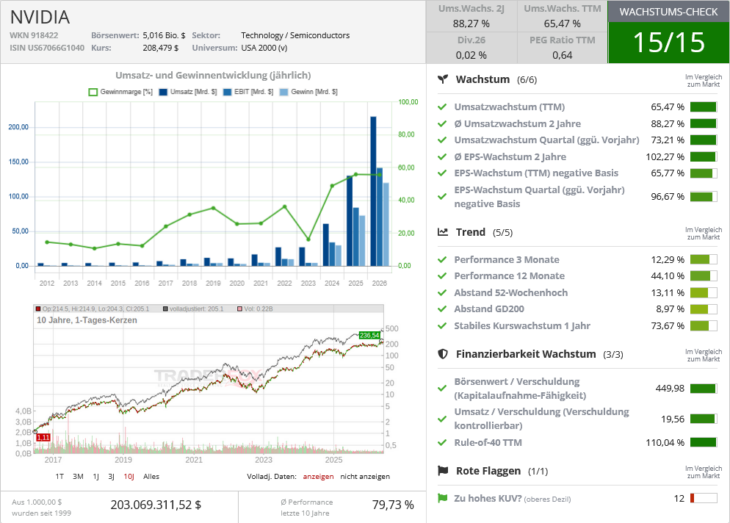Click the checkmark beside Performance 12 Monate
This screenshot has height=523, width=730.
point(442,276)
